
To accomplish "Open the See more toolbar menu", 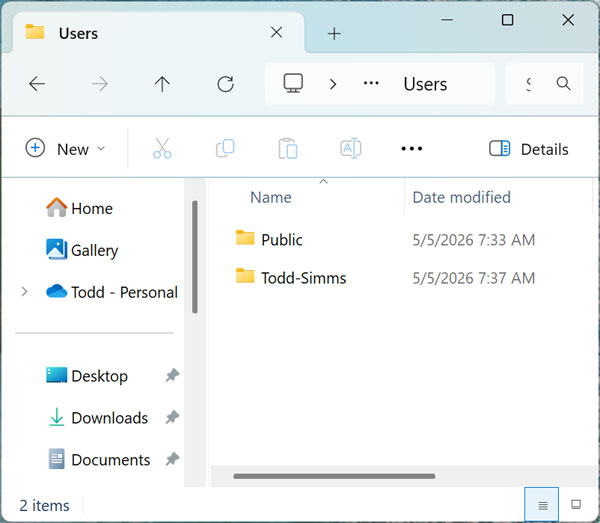I will point(412,148).
